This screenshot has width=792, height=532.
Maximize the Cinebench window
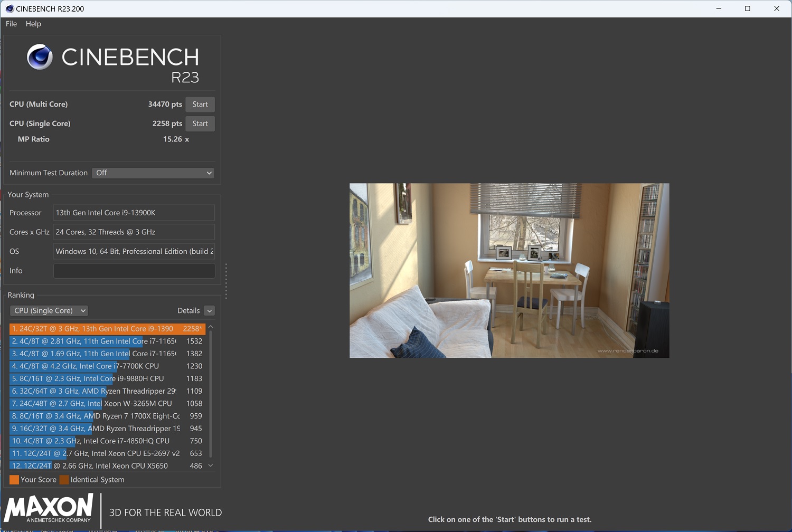click(x=748, y=8)
